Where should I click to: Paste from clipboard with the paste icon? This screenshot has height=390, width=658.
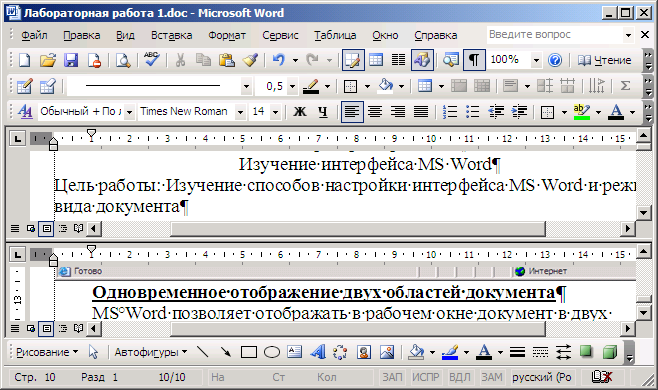tap(227, 60)
